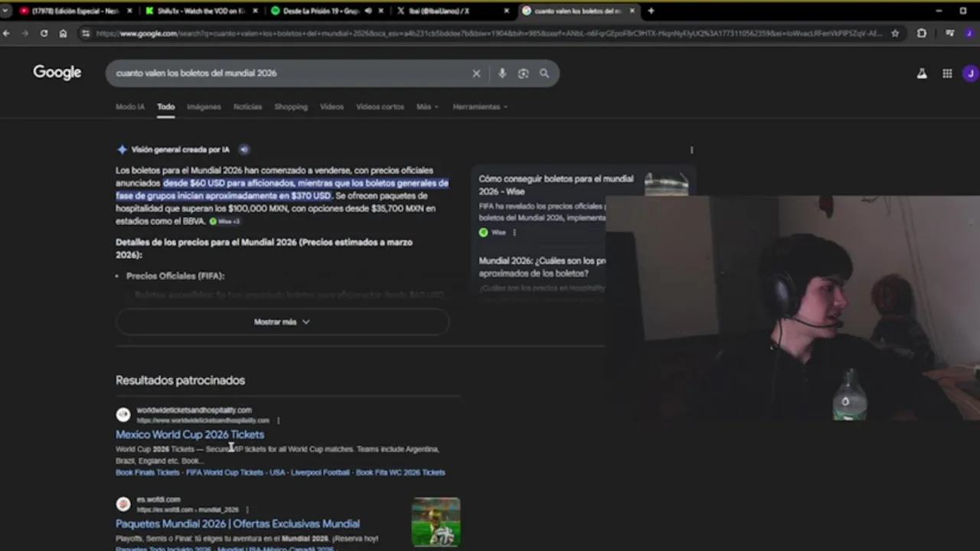
Task: Close the YouTube Edición Especial tab
Action: coord(129,11)
